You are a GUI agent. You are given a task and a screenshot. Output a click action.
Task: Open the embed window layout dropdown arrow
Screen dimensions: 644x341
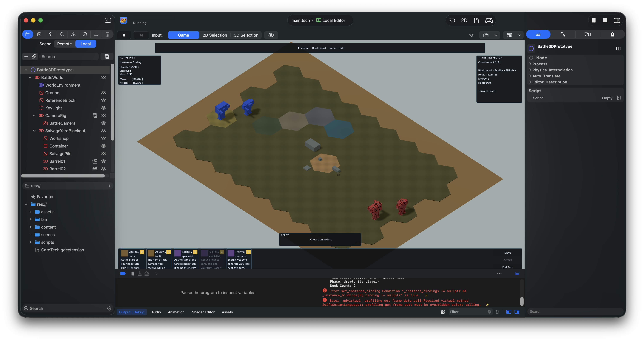click(x=519, y=35)
